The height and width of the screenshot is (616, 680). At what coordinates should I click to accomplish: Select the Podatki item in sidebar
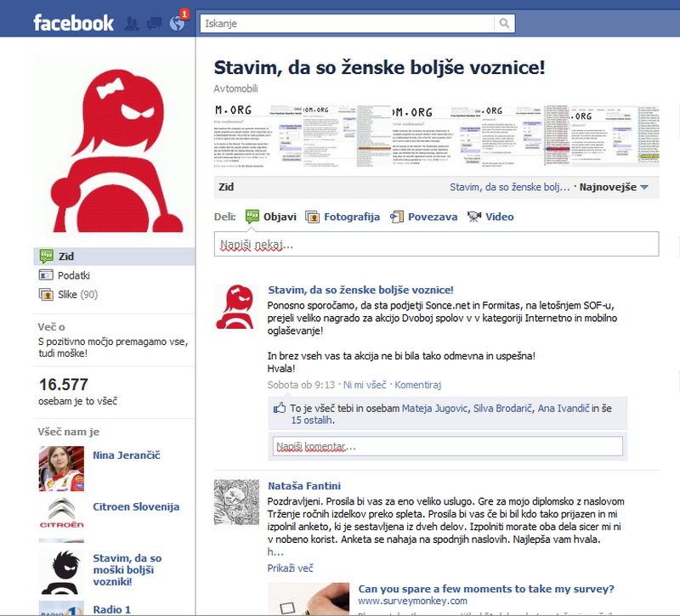[x=114, y=275]
